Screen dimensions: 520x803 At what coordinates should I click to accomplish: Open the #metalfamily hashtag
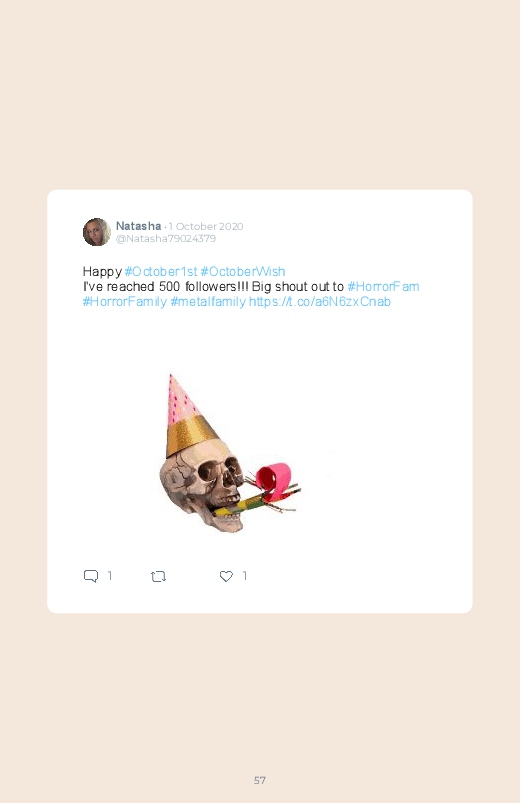point(208,302)
